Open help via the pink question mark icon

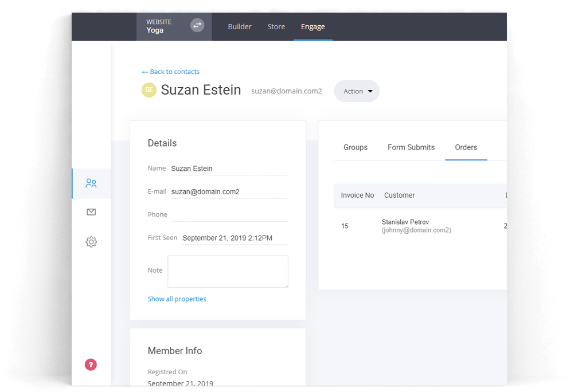click(91, 364)
